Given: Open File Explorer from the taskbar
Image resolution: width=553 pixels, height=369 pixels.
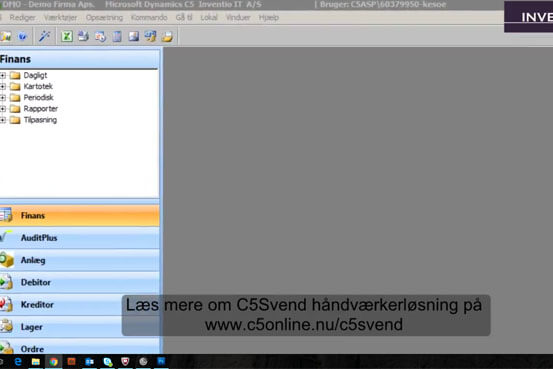Looking at the screenshot, I should coord(36,362).
